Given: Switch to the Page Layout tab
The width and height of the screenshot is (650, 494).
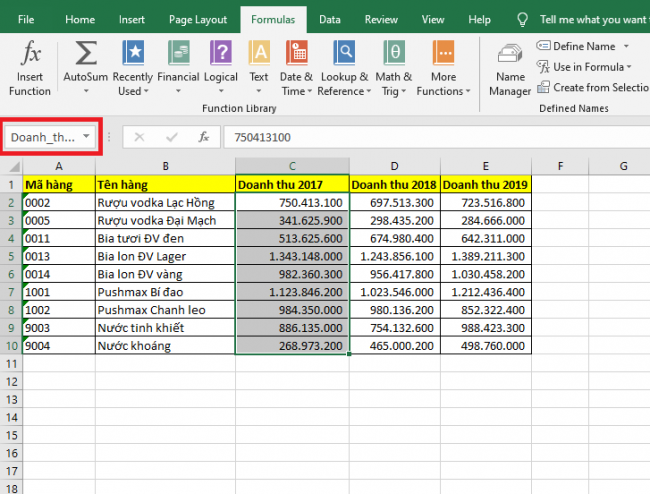Looking at the screenshot, I should pyautogui.click(x=197, y=19).
